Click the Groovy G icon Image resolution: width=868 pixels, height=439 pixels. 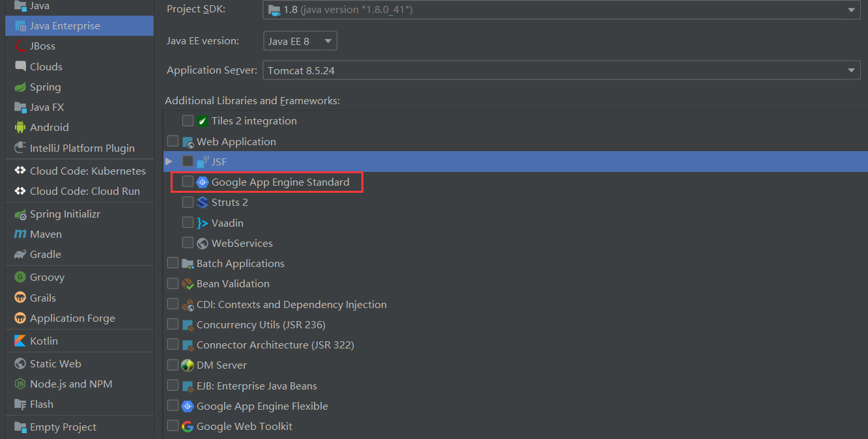(20, 277)
